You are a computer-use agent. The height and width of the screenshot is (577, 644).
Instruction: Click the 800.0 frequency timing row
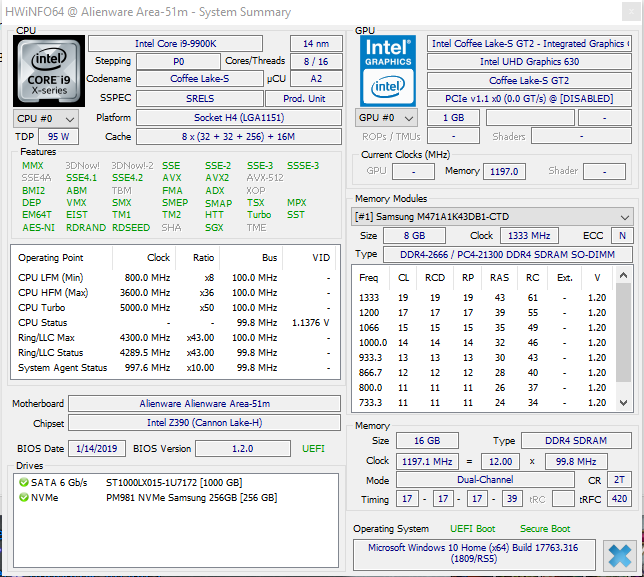point(483,388)
